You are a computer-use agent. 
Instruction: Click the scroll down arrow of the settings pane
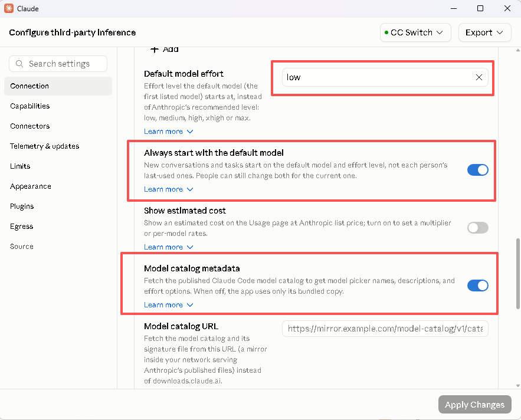517,386
